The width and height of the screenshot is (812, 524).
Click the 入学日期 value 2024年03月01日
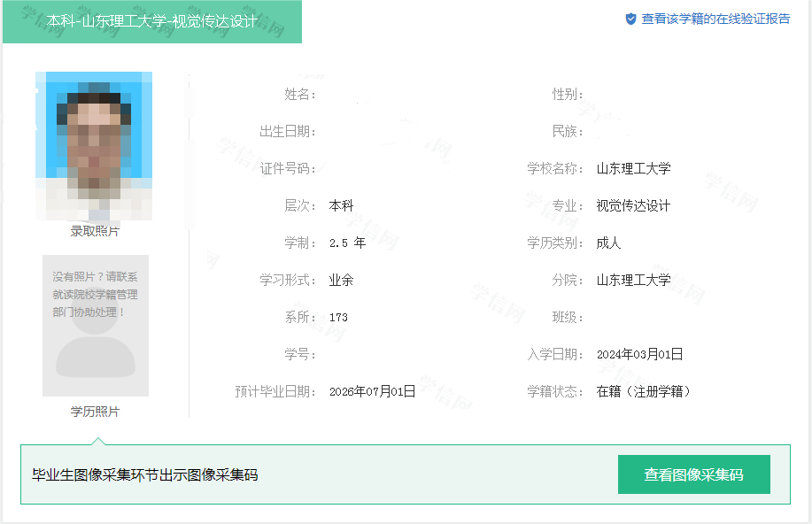[639, 354]
